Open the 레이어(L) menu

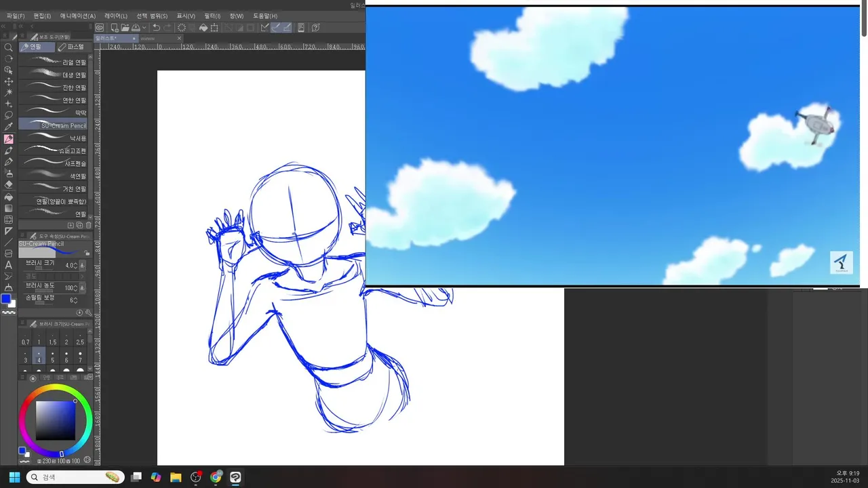pos(116,16)
